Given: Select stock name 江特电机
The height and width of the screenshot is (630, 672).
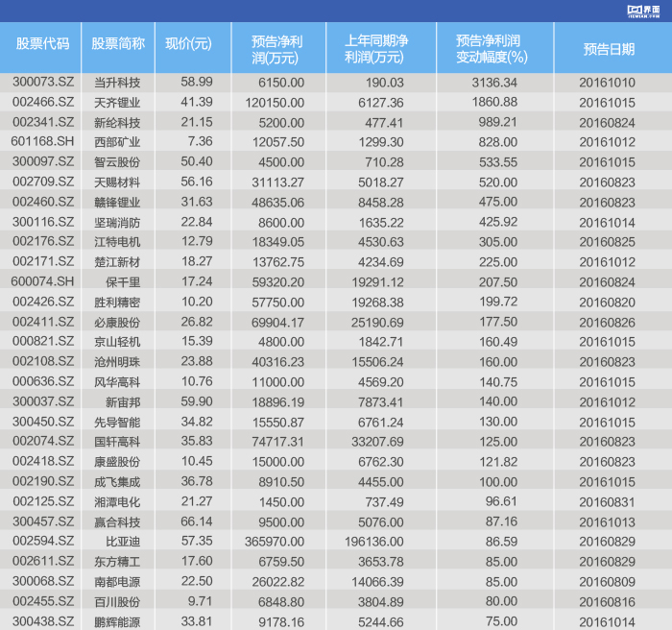Looking at the screenshot, I should tap(117, 242).
